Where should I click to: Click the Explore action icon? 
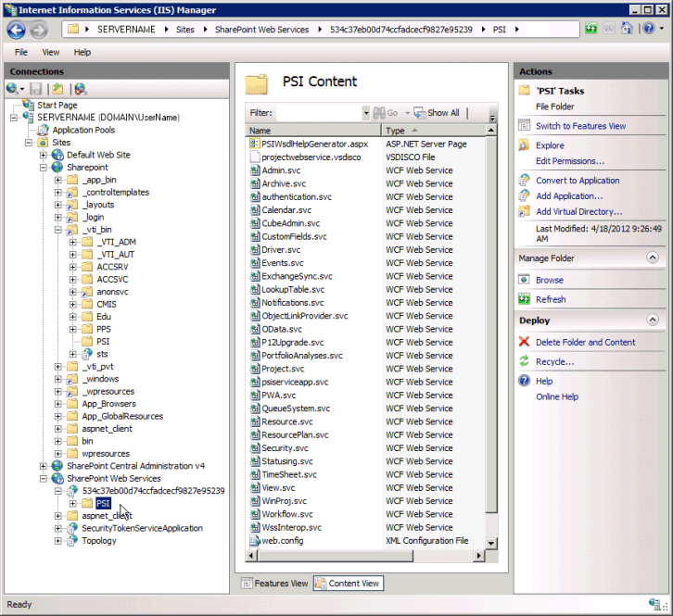point(524,145)
